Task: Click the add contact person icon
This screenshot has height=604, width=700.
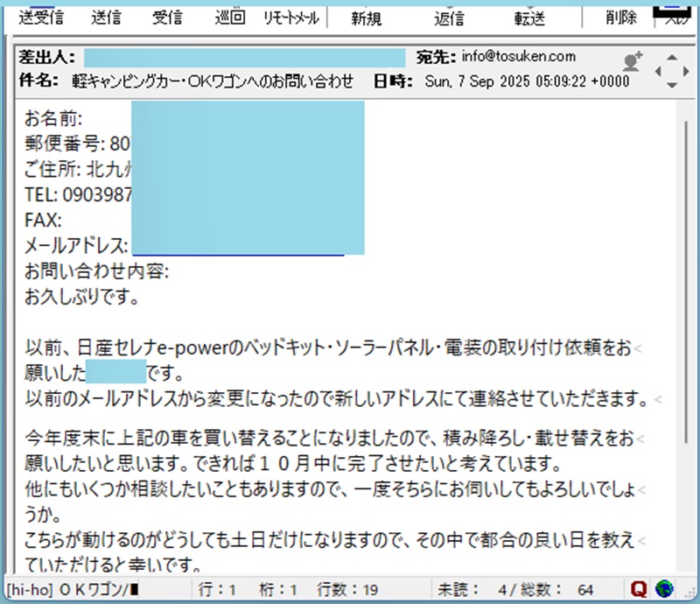Action: [632, 61]
